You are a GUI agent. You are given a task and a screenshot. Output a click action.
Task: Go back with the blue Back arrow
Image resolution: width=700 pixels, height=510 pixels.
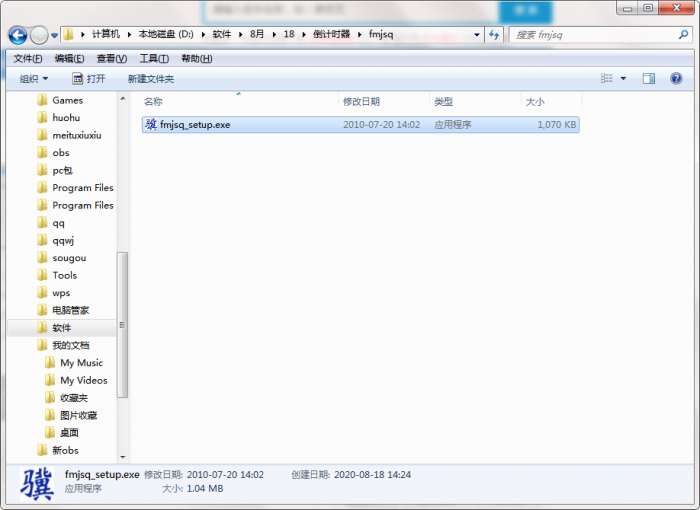(18, 35)
